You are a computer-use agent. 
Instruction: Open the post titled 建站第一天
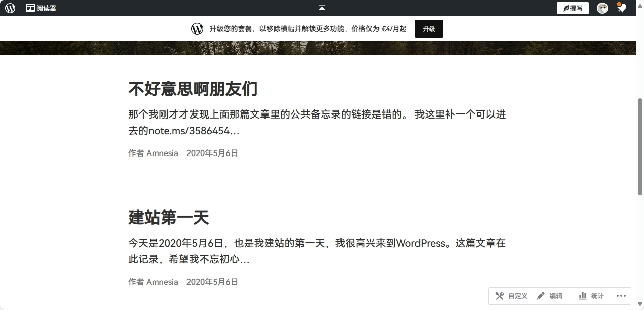(x=168, y=218)
